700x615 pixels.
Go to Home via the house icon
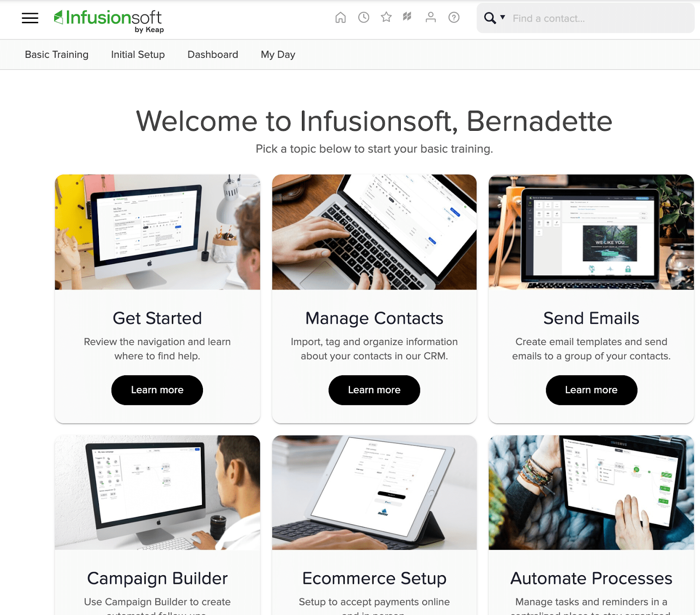coord(340,17)
